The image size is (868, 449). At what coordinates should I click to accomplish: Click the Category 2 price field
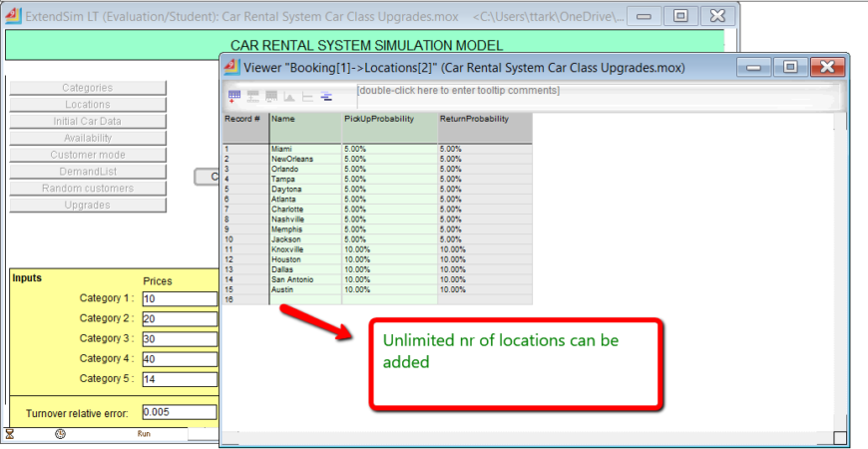point(180,319)
